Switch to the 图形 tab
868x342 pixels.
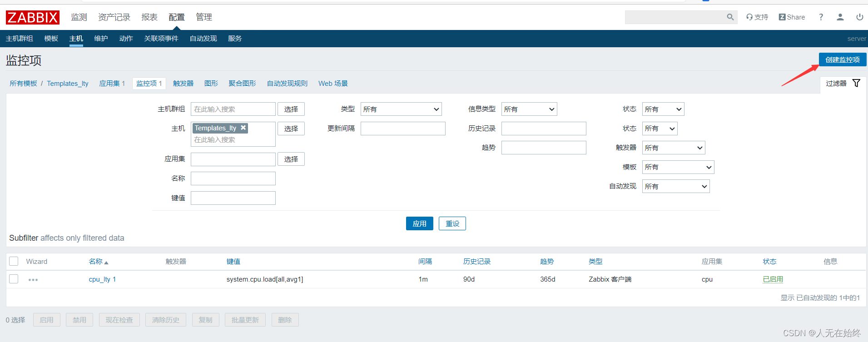[211, 84]
